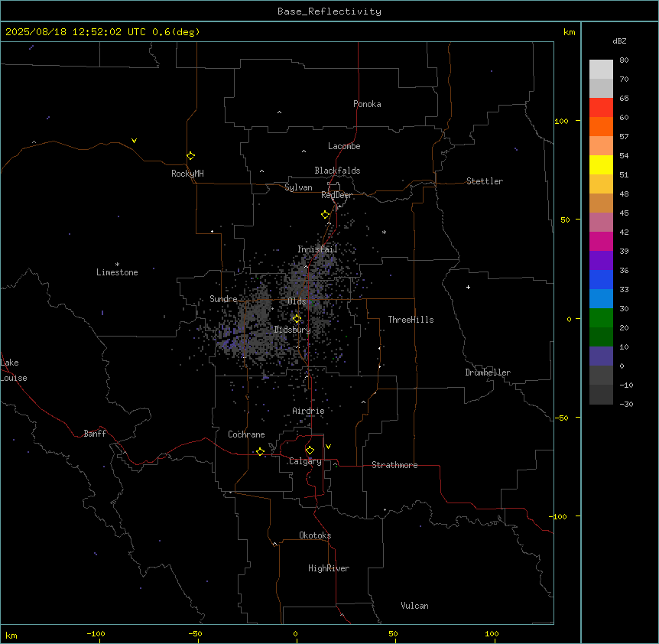Select the bright yellow 54-51 dBZ swatch
The width and height of the screenshot is (659, 644).
(x=601, y=164)
